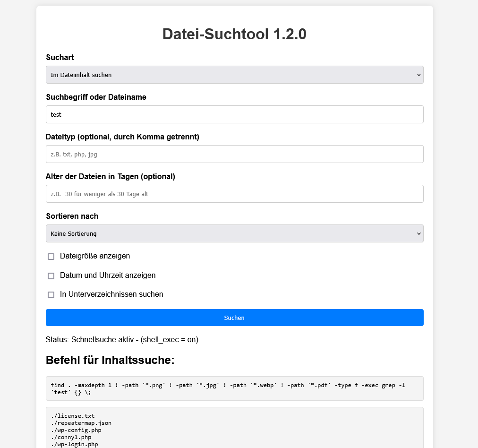Screen dimensions: 478x448
Task: Open the Suchart search type dropdown
Action: (x=234, y=75)
